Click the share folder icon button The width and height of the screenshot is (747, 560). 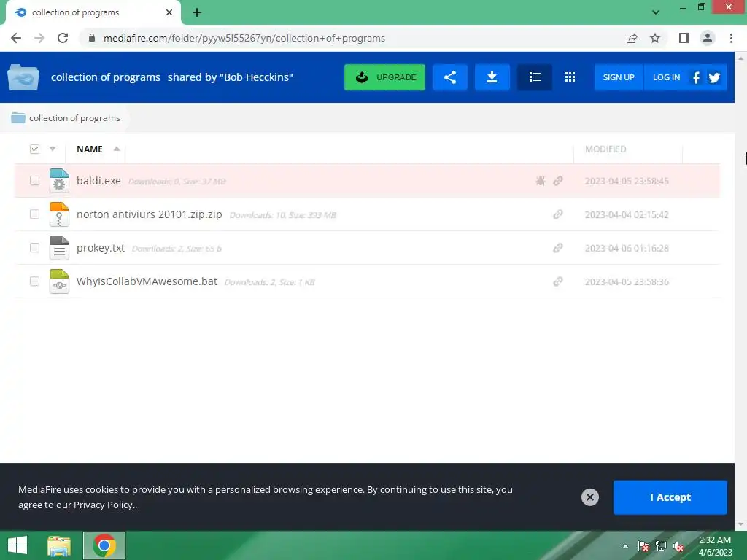click(449, 77)
